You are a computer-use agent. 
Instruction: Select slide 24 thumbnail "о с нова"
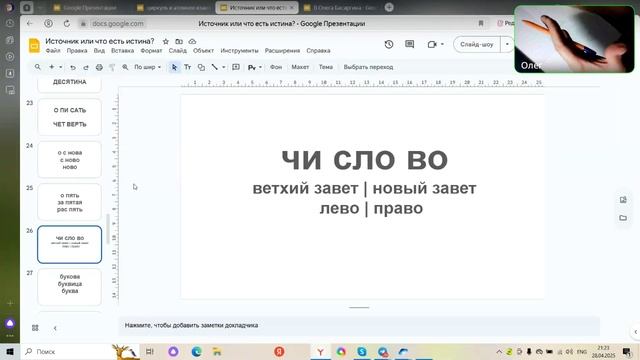coord(69,160)
